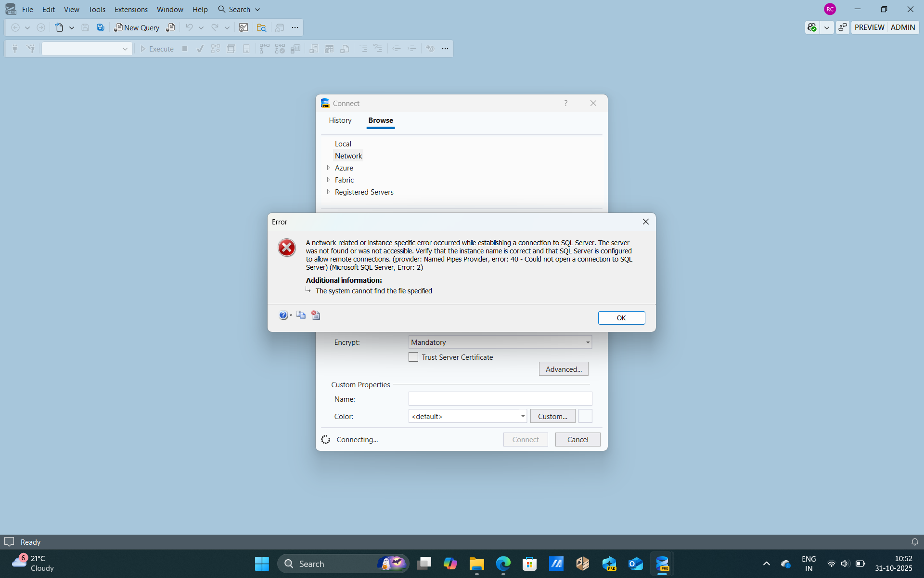Switch to the History tab
Screen dimensions: 924x578
340,120
